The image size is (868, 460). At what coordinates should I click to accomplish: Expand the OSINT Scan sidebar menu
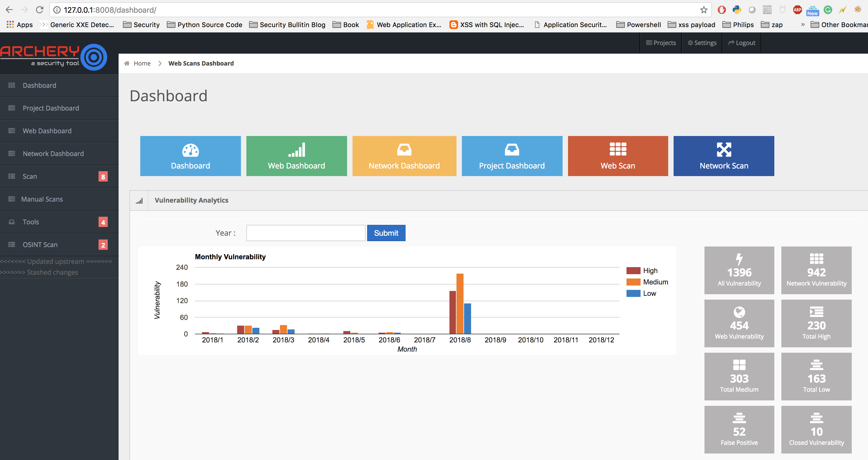click(59, 245)
